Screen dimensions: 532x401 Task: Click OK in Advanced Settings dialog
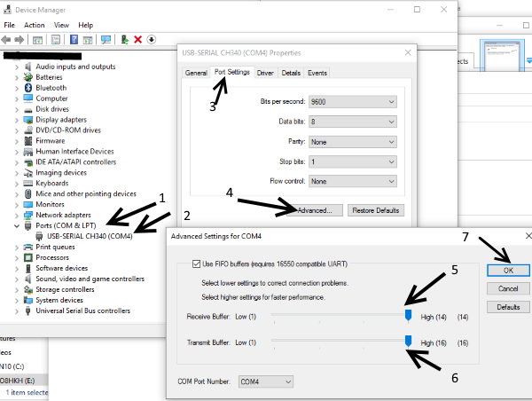pos(508,270)
